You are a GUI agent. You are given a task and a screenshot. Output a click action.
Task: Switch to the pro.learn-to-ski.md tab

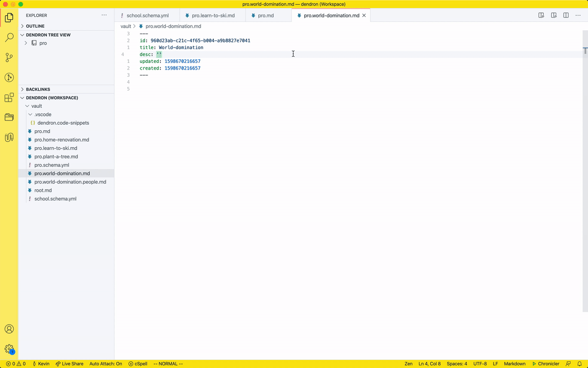[213, 15]
